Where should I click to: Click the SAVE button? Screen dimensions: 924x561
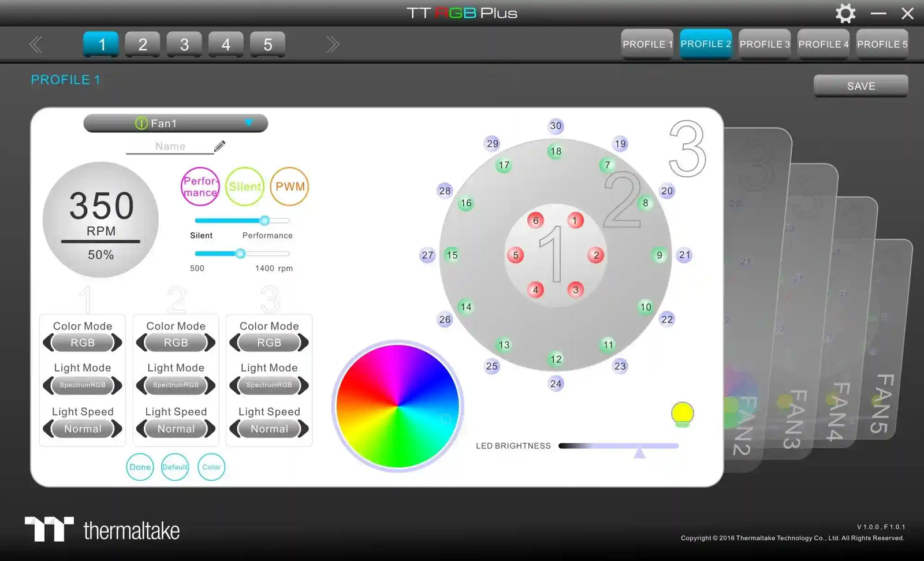pyautogui.click(x=860, y=86)
